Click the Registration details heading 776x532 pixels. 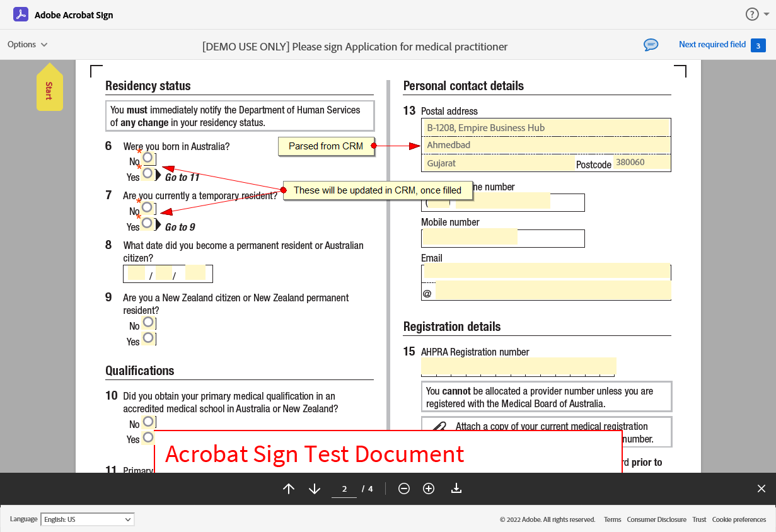[452, 327]
